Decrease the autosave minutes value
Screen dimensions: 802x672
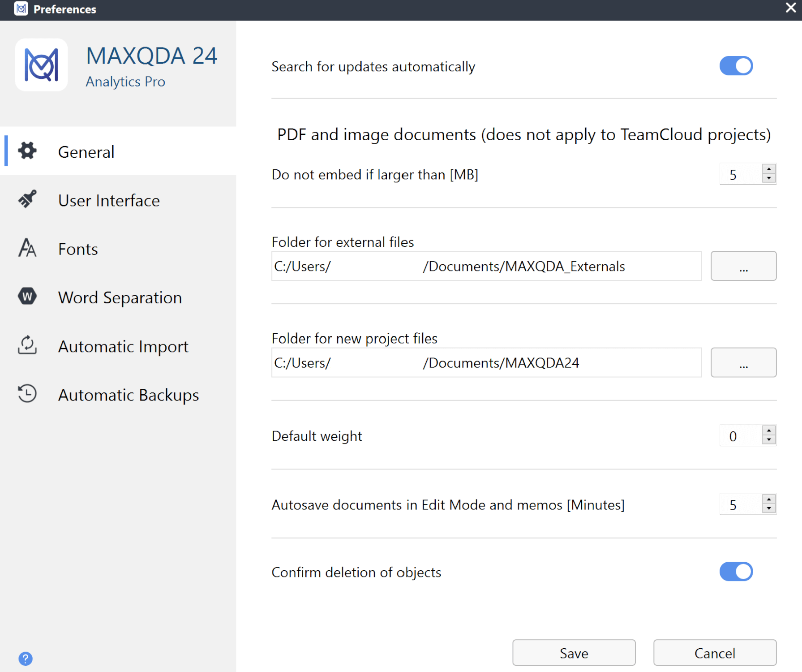tap(769, 508)
